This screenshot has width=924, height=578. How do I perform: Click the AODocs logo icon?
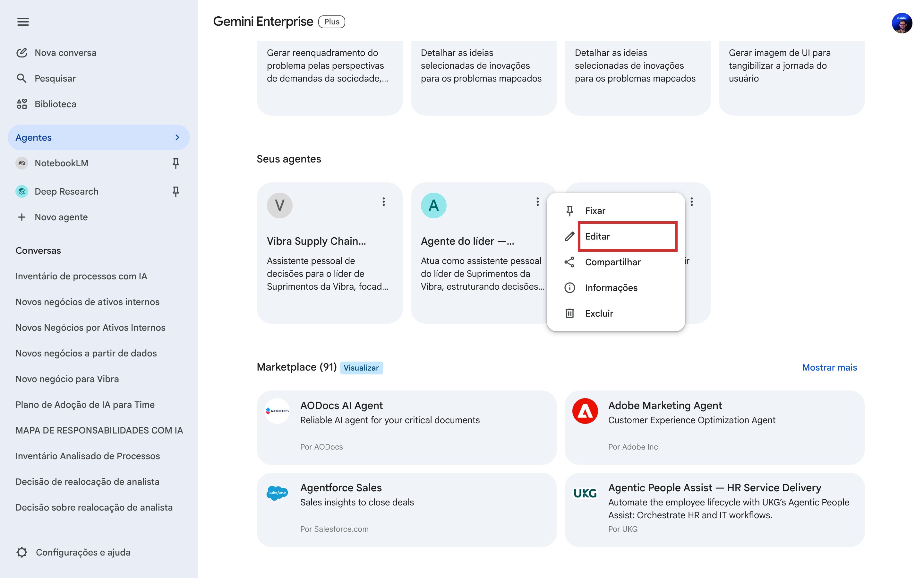pos(277,411)
